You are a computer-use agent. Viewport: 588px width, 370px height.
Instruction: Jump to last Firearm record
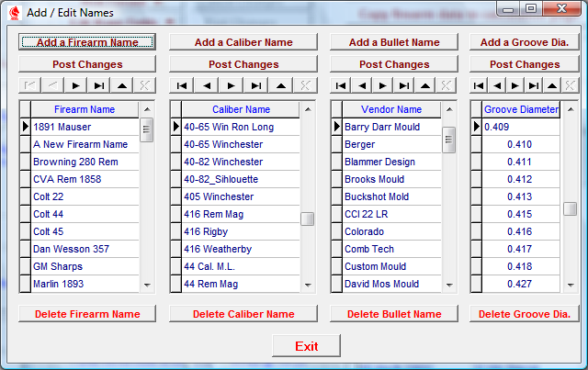coord(98,85)
